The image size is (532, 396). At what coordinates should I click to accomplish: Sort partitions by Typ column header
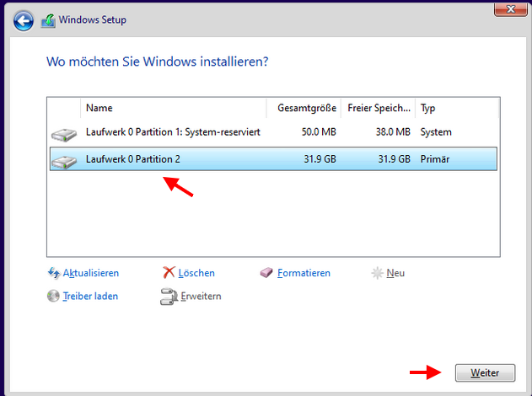coord(455,108)
